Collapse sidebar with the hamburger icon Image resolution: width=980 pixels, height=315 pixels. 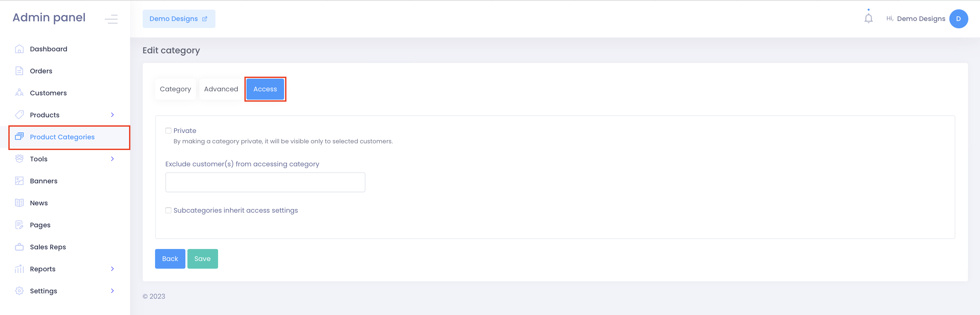click(111, 19)
